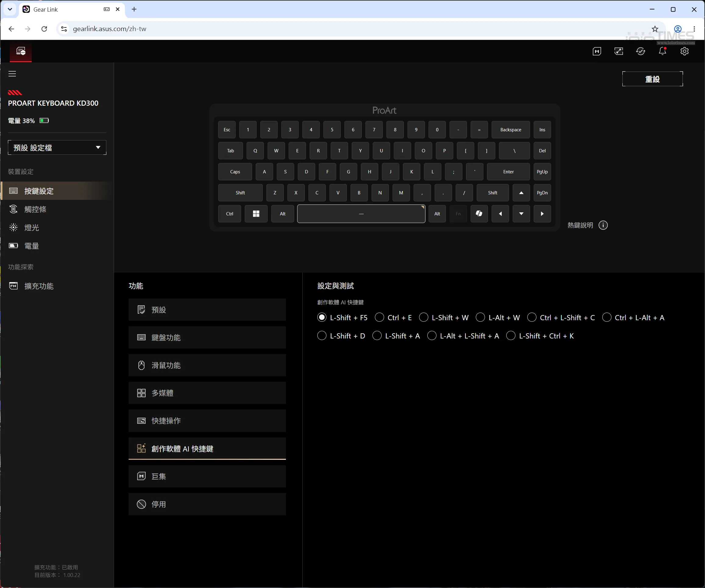The height and width of the screenshot is (588, 705).
Task: Select the Tab key on virtual keyboard
Action: [230, 151]
